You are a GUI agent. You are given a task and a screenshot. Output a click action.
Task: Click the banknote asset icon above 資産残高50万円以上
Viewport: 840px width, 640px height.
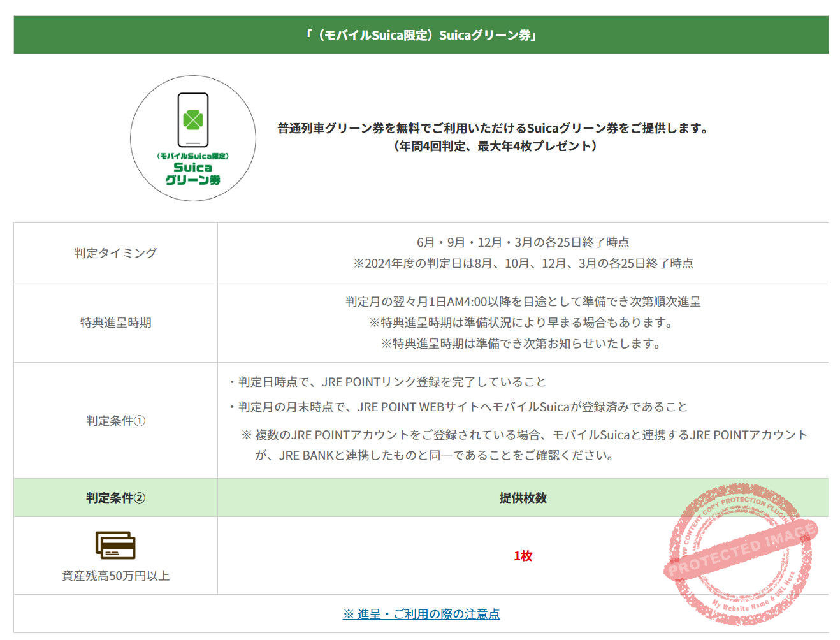pyautogui.click(x=115, y=544)
